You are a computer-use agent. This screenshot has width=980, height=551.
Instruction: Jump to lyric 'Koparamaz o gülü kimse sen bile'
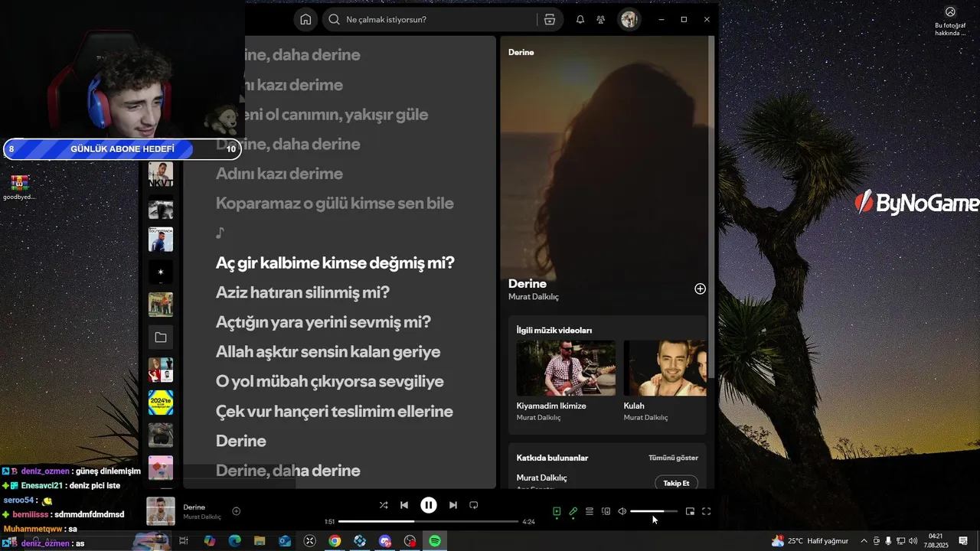(335, 203)
